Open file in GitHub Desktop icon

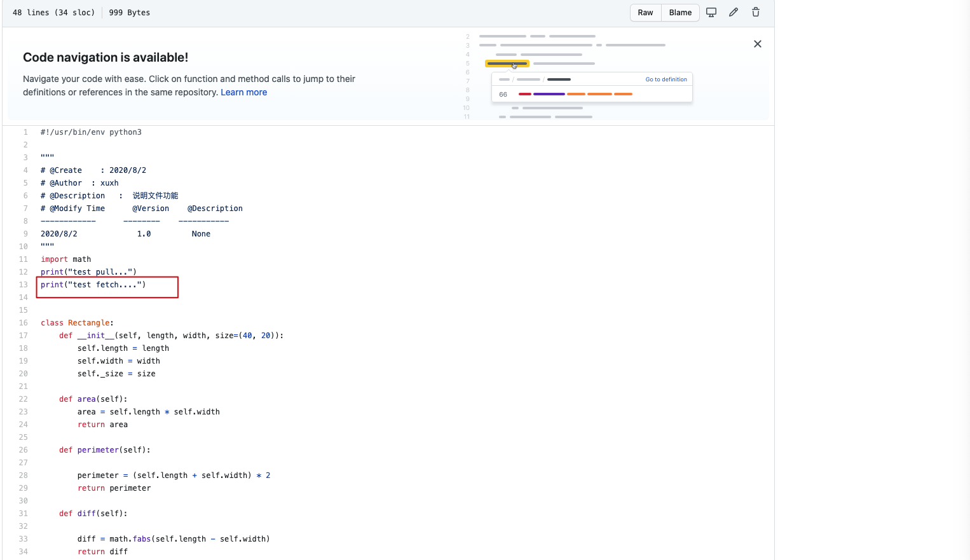pyautogui.click(x=711, y=12)
